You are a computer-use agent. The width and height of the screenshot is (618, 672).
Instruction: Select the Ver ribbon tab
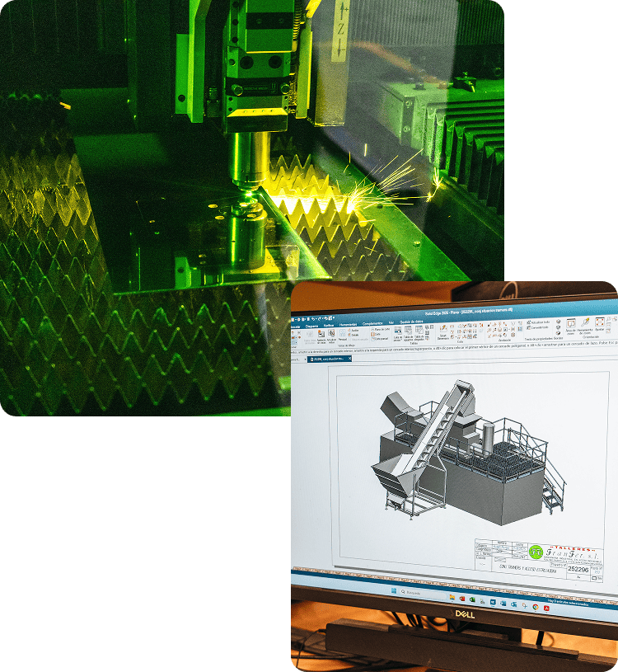click(390, 324)
